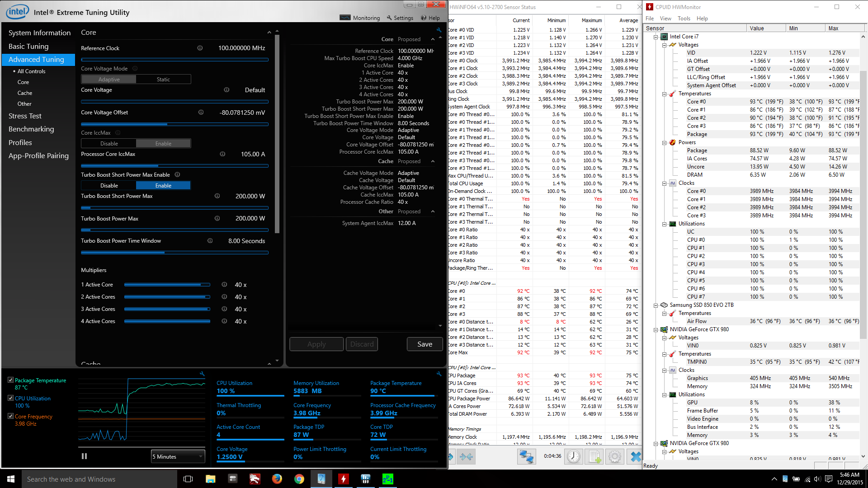868x488 pixels.
Task: Collapse Core Proposed section chevron
Action: [x=433, y=39]
